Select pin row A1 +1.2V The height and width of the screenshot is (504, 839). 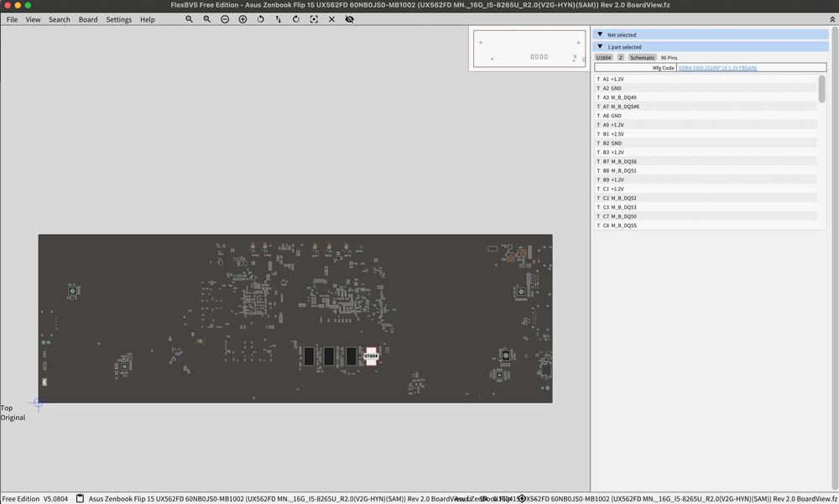coord(706,79)
